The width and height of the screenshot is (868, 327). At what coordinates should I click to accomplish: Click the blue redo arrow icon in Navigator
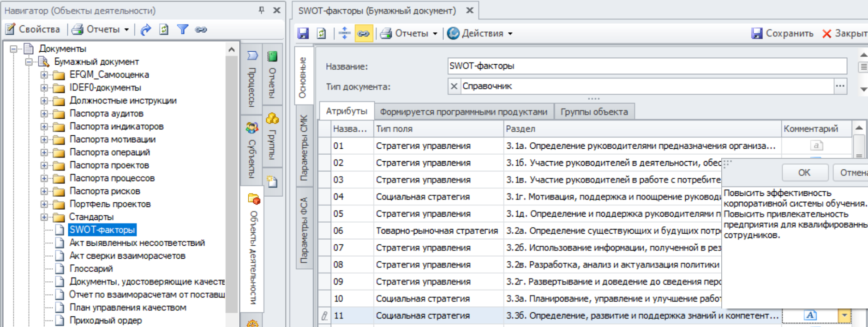[x=146, y=30]
